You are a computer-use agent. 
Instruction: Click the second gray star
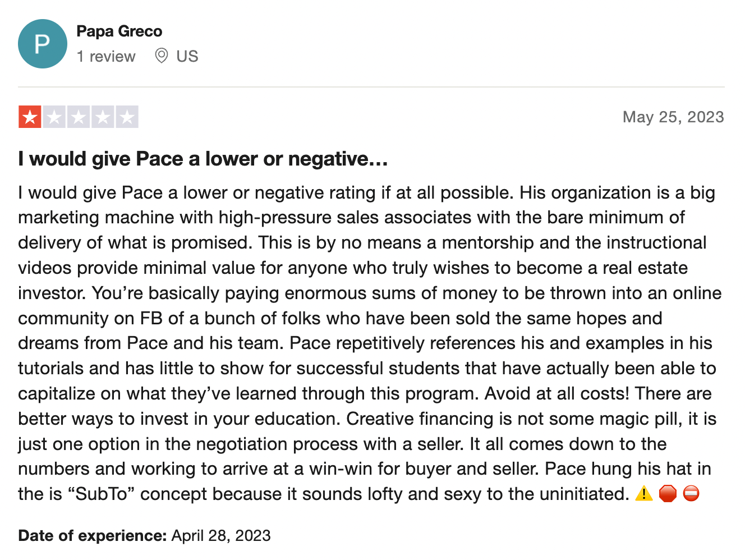(54, 117)
